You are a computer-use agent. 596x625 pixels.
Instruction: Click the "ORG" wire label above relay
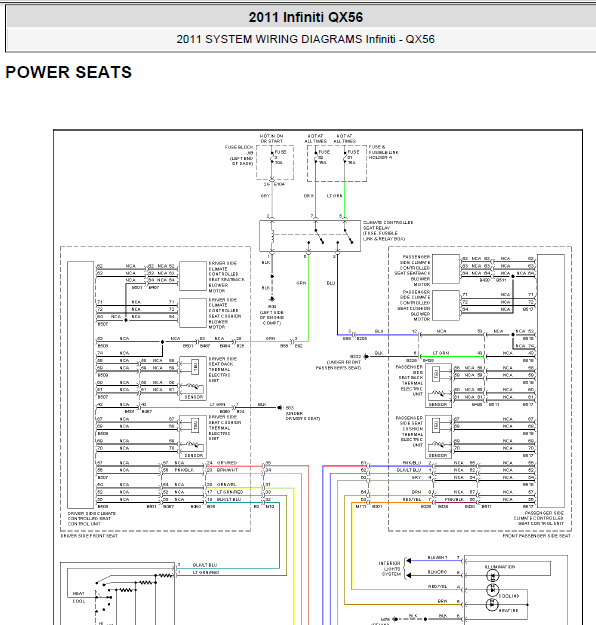pos(309,196)
